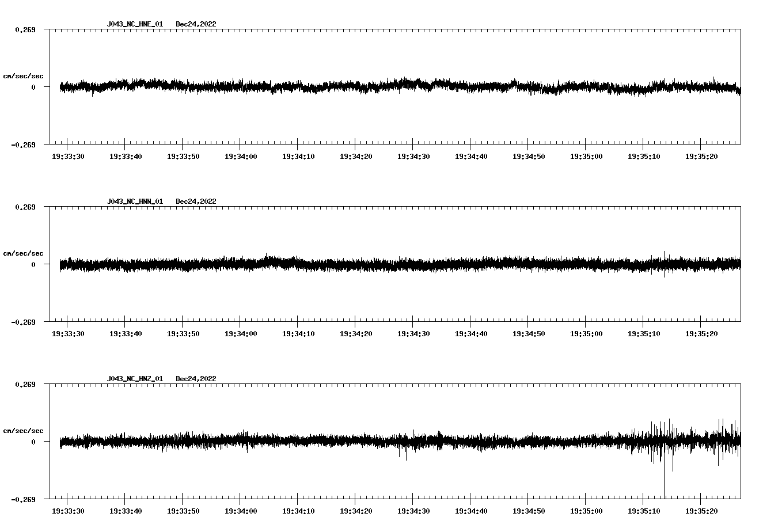Select the J043_NC_HNN_01 channel label
This screenshot has width=782, height=532.
[x=134, y=201]
